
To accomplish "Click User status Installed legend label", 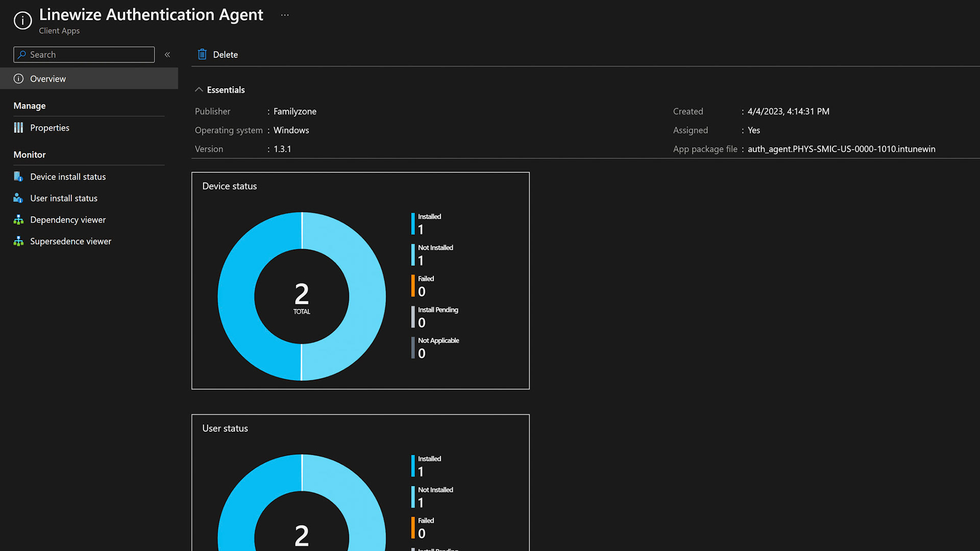I will (429, 459).
